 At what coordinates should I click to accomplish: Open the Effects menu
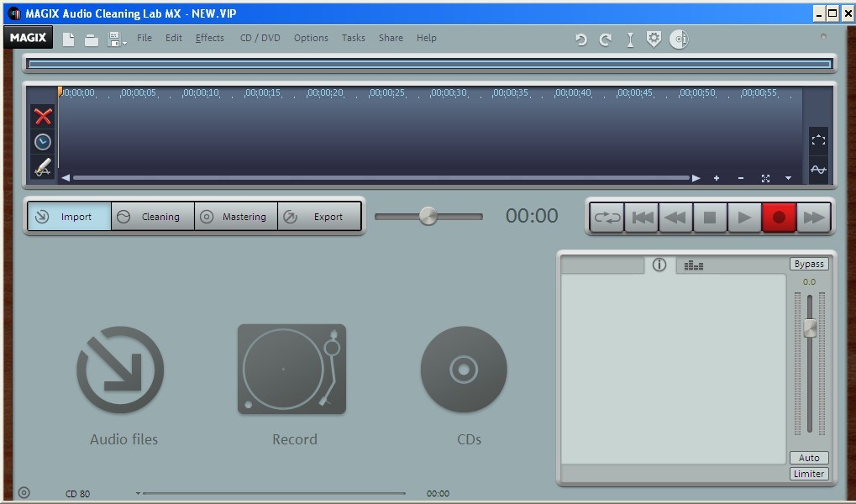point(209,38)
